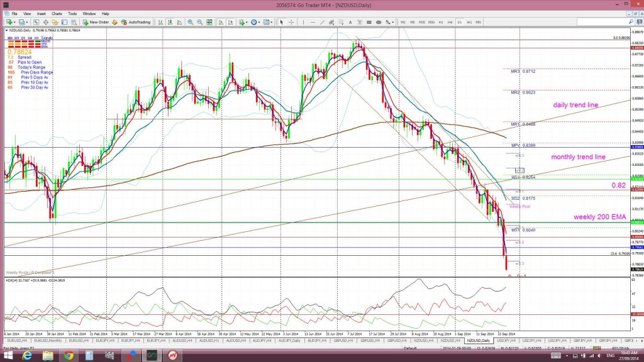Open Chrome from the taskbar
Viewport: 644px width, 362px height.
[x=68, y=356]
